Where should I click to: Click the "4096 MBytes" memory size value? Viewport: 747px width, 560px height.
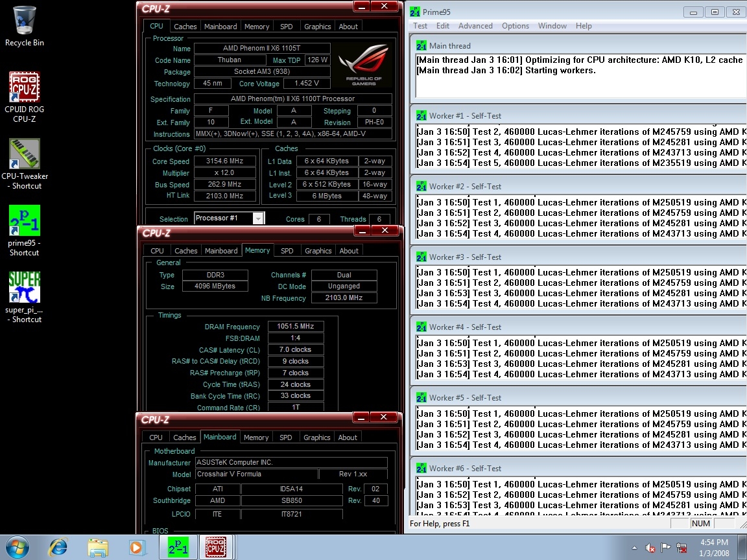click(x=215, y=286)
